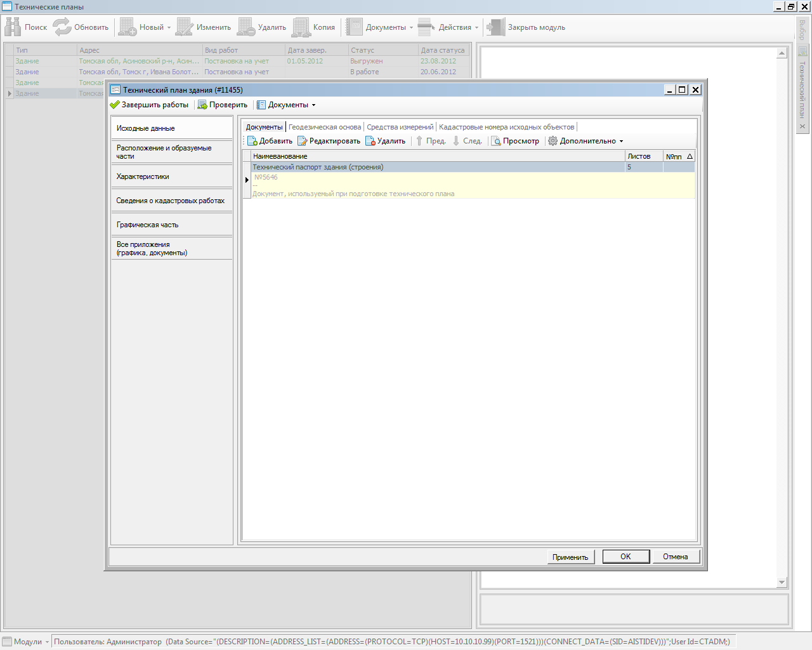812x650 pixels.
Task: Click the Пред. up arrow
Action: tap(419, 141)
